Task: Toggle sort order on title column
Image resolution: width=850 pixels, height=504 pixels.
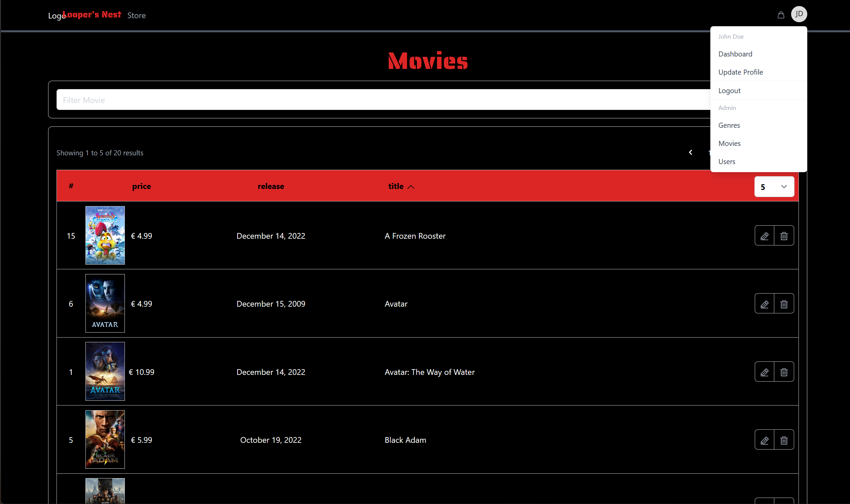Action: coord(401,187)
